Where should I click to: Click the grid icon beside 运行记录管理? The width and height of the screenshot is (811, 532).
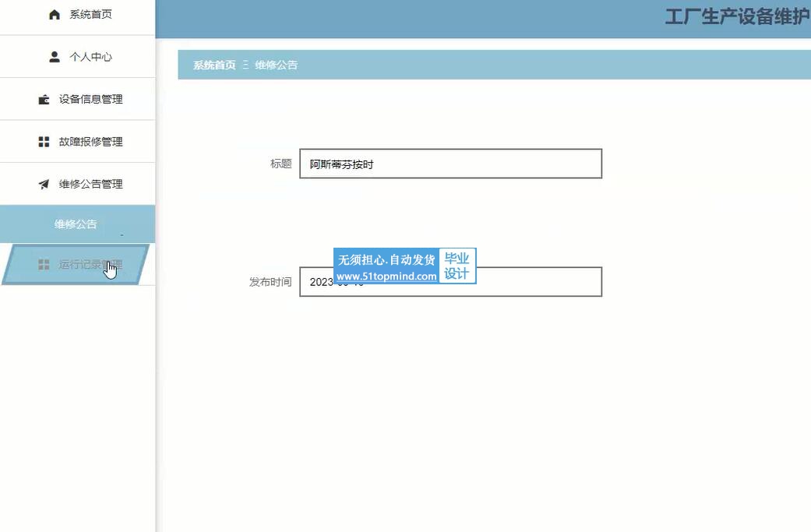(44, 265)
